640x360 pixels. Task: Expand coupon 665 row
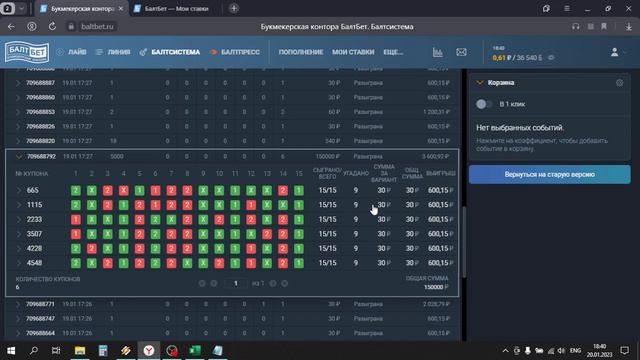[x=18, y=190]
